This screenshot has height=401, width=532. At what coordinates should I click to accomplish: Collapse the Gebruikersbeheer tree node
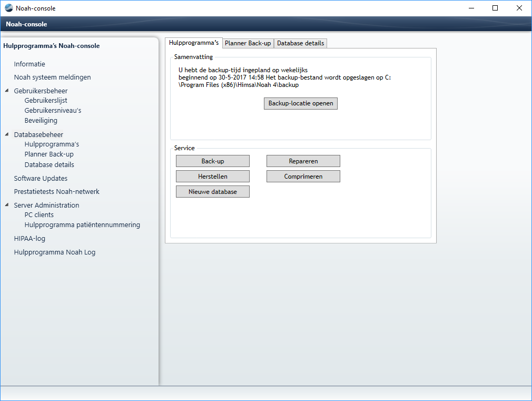(x=7, y=91)
